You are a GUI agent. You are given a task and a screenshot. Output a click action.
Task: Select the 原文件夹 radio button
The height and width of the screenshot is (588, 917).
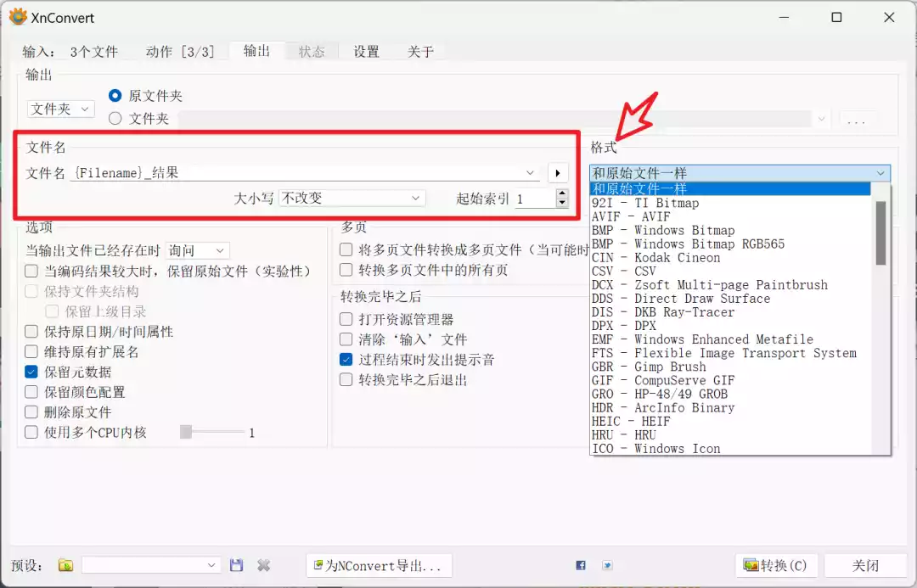(x=115, y=95)
